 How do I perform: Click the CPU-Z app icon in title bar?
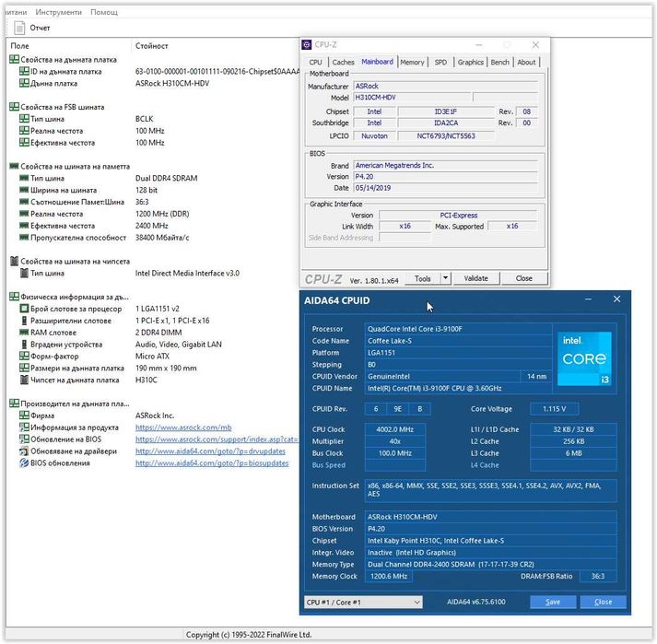(307, 44)
